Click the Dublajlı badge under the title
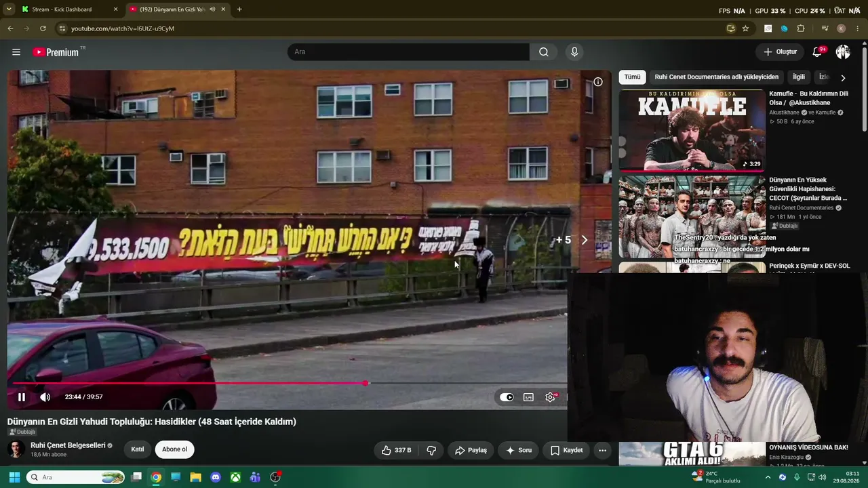The height and width of the screenshot is (488, 868). (x=22, y=432)
